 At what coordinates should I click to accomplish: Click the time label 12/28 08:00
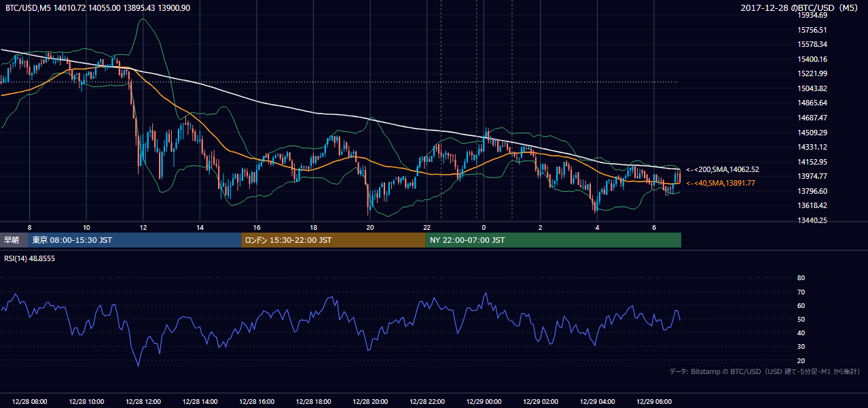tap(30, 402)
